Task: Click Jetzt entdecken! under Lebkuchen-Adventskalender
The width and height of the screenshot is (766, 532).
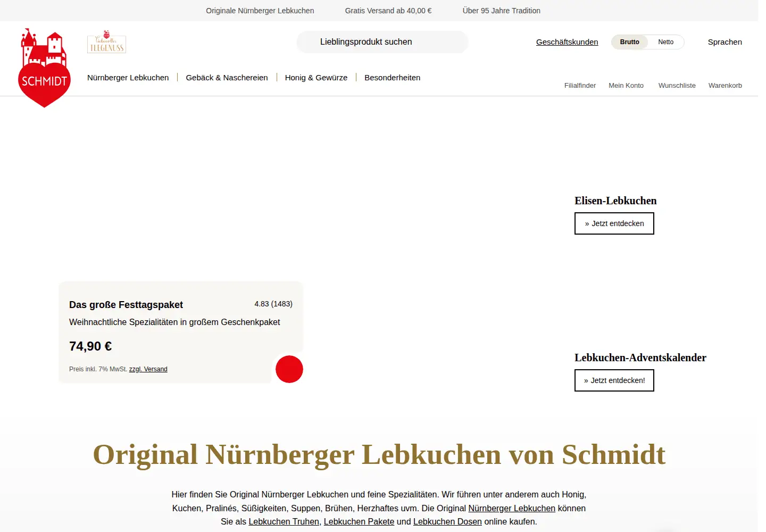Action: pyautogui.click(x=614, y=380)
